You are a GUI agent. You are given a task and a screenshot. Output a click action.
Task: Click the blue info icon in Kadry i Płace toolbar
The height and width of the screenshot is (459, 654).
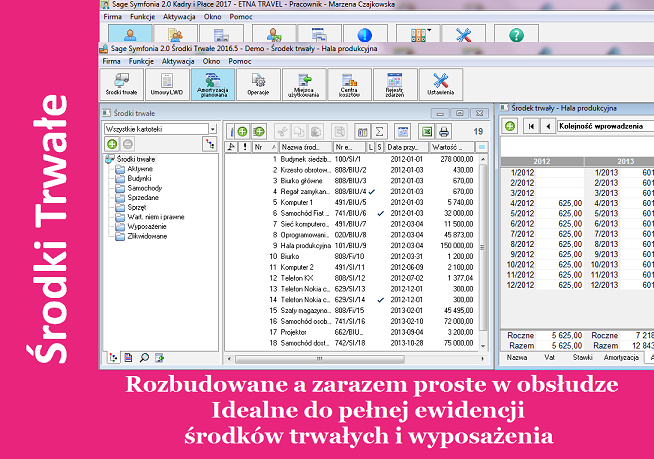(365, 34)
